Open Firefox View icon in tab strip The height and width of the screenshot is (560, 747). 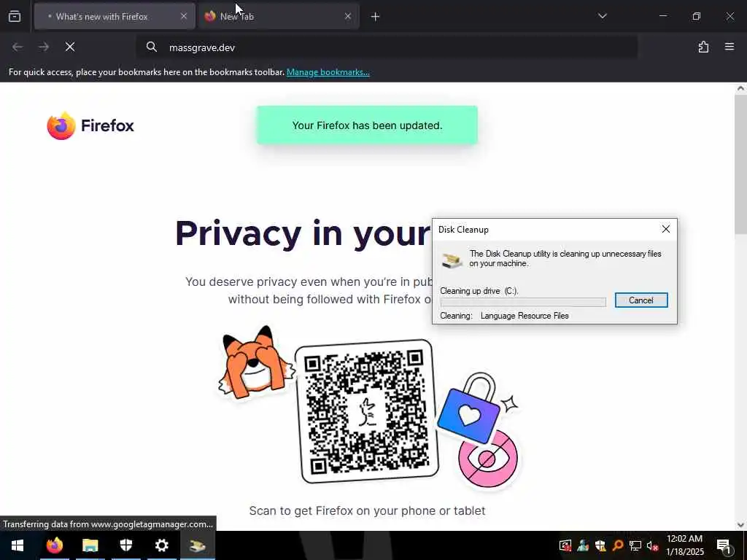[x=15, y=17]
